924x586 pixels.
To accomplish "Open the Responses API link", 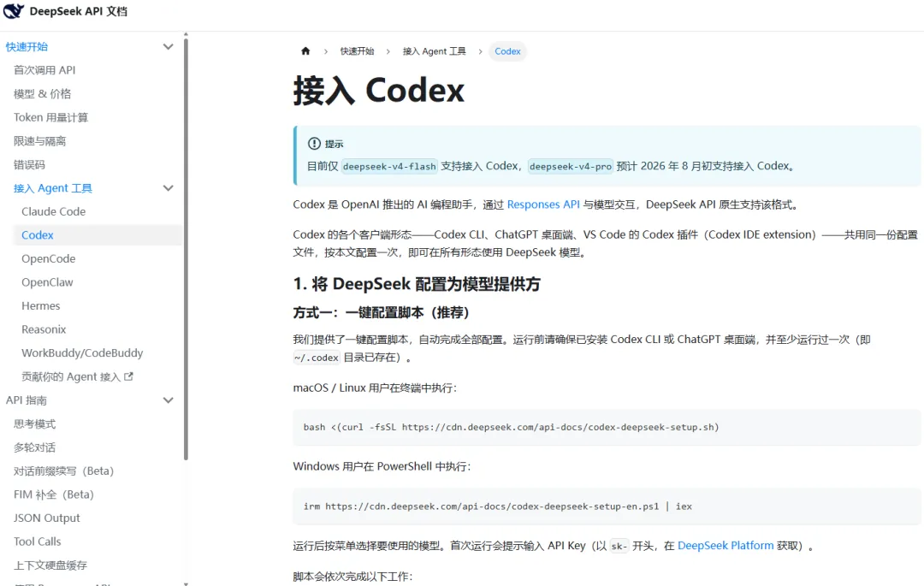I will point(543,204).
